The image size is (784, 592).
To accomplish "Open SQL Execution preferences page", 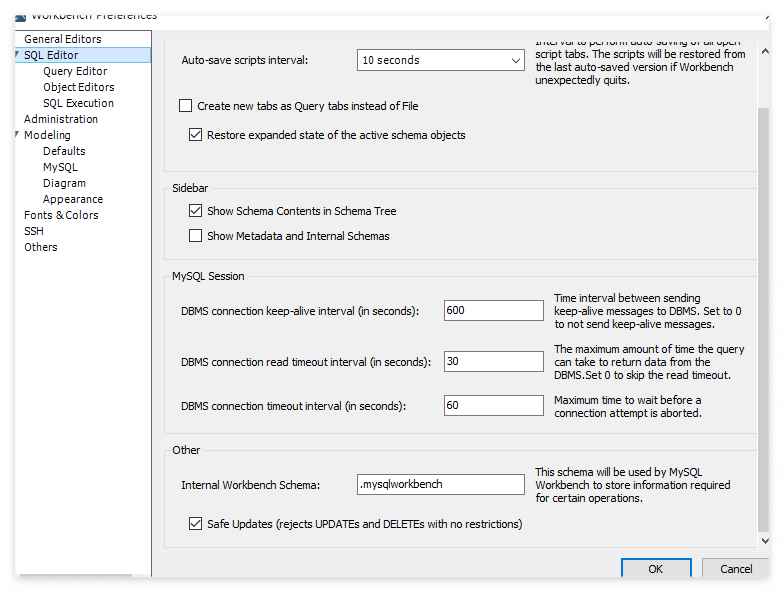I will tap(78, 103).
